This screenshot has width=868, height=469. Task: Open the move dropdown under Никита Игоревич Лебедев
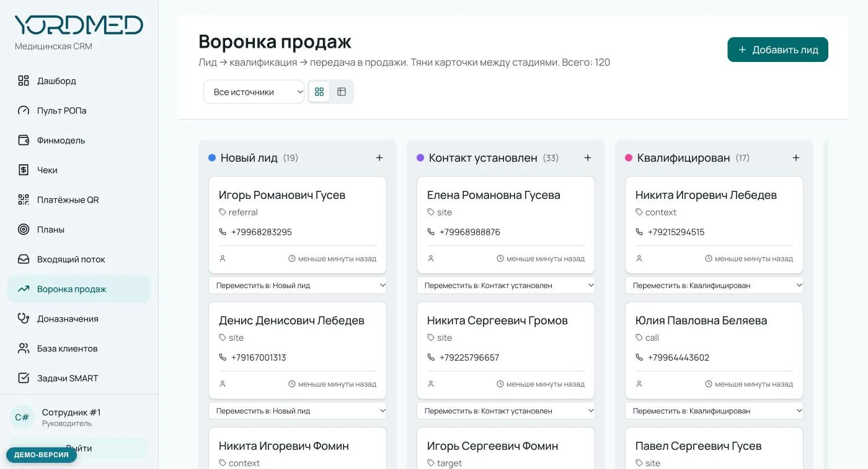pos(714,286)
